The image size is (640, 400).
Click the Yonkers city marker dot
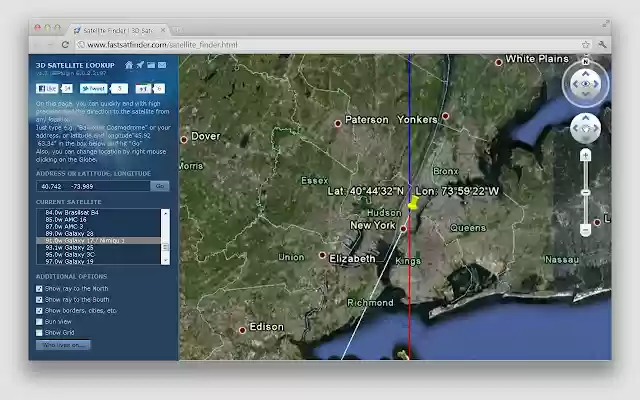(445, 116)
